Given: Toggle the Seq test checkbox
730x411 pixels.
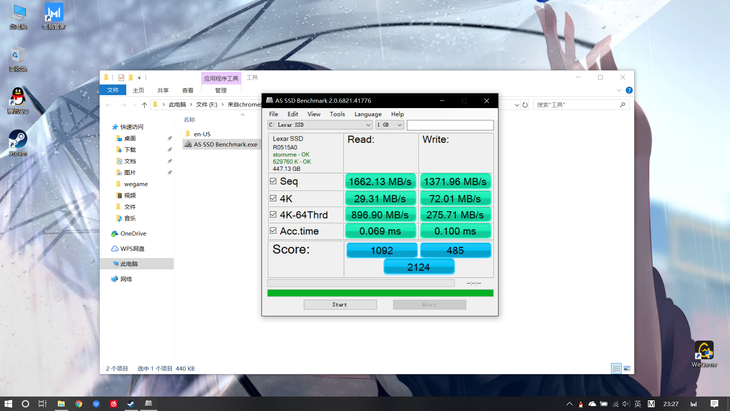Looking at the screenshot, I should pyautogui.click(x=273, y=181).
